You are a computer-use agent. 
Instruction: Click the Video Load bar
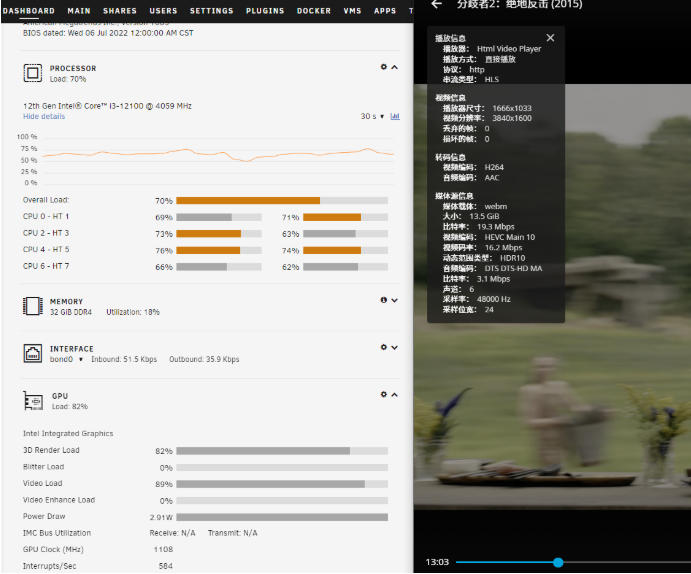[282, 484]
